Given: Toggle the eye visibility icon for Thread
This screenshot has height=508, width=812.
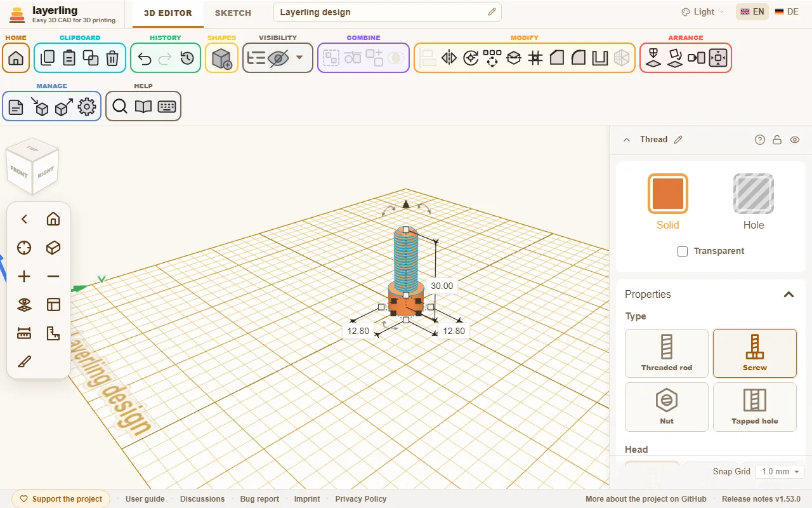Looking at the screenshot, I should click(795, 140).
